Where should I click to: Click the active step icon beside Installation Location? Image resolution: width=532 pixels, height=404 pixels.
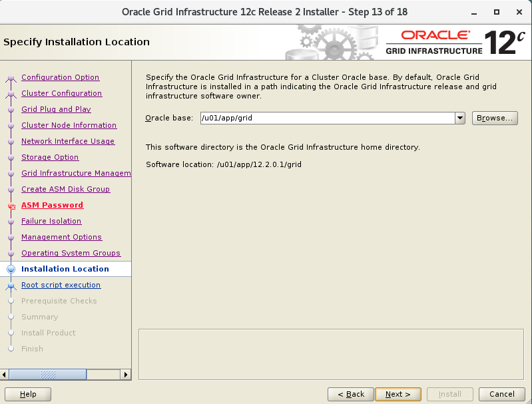(x=11, y=269)
